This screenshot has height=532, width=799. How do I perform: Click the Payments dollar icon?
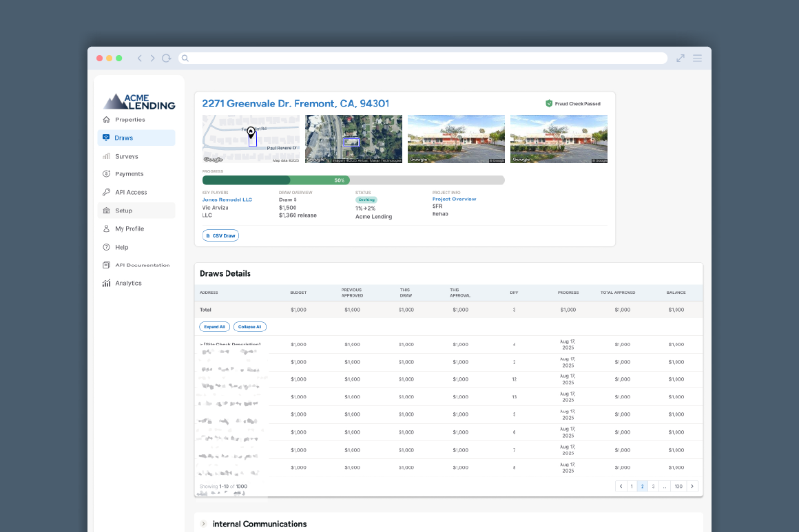107,173
